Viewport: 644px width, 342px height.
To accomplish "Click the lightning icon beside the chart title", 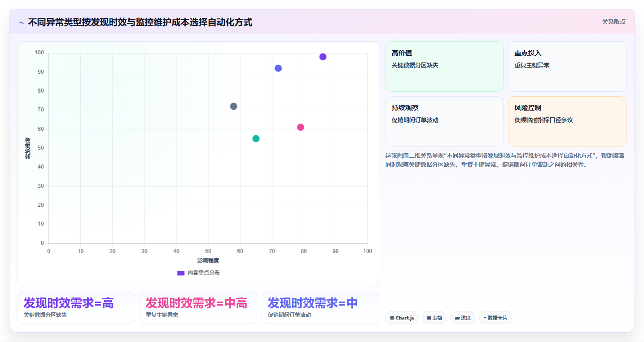I will [x=22, y=22].
